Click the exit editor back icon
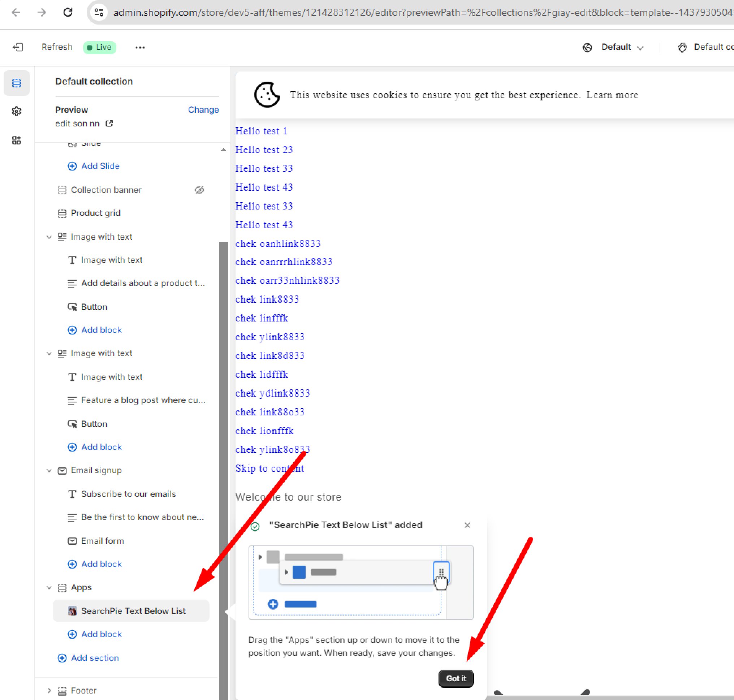Screen dimensions: 734x700 point(18,47)
